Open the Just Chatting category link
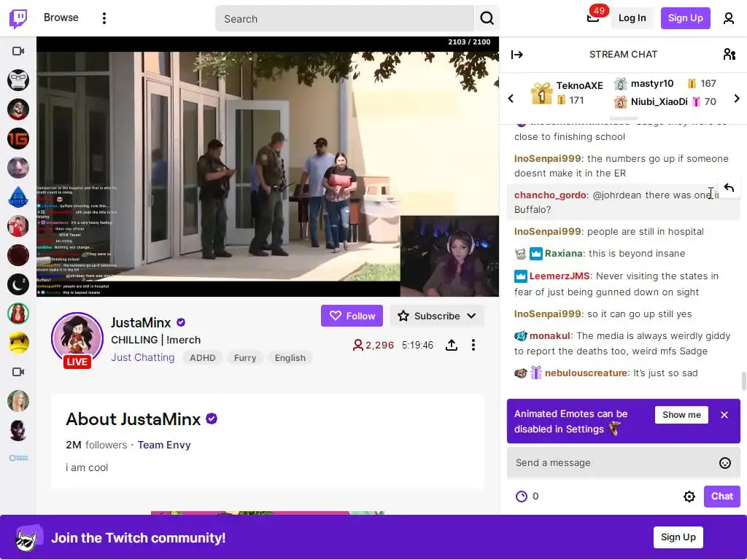This screenshot has width=747, height=560. click(142, 357)
